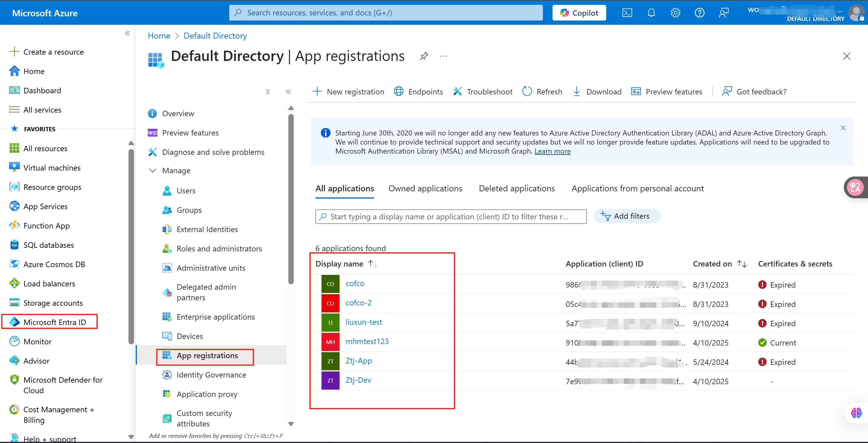Click New registration
Screen dimensions: 868x443
point(348,92)
